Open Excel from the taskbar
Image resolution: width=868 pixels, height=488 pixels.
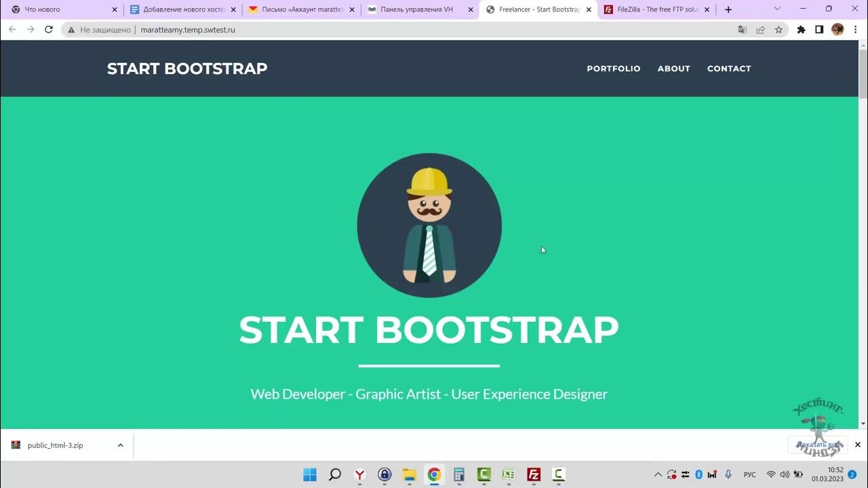(x=509, y=474)
